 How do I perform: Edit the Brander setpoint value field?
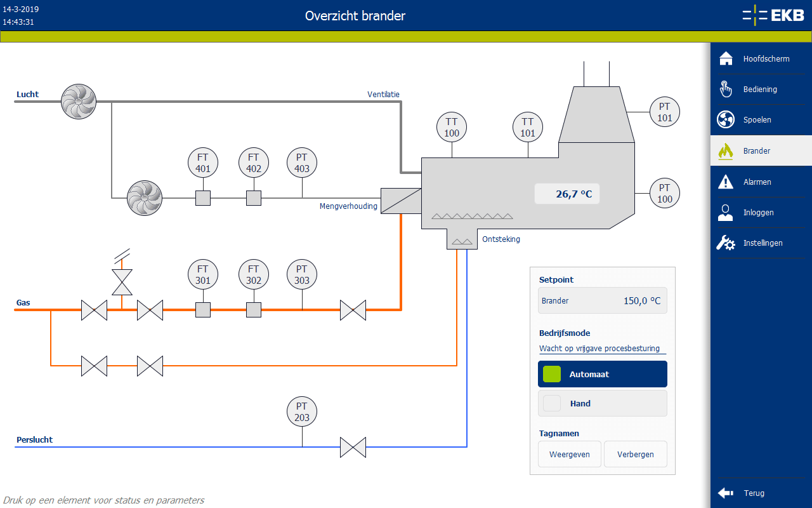click(x=602, y=301)
